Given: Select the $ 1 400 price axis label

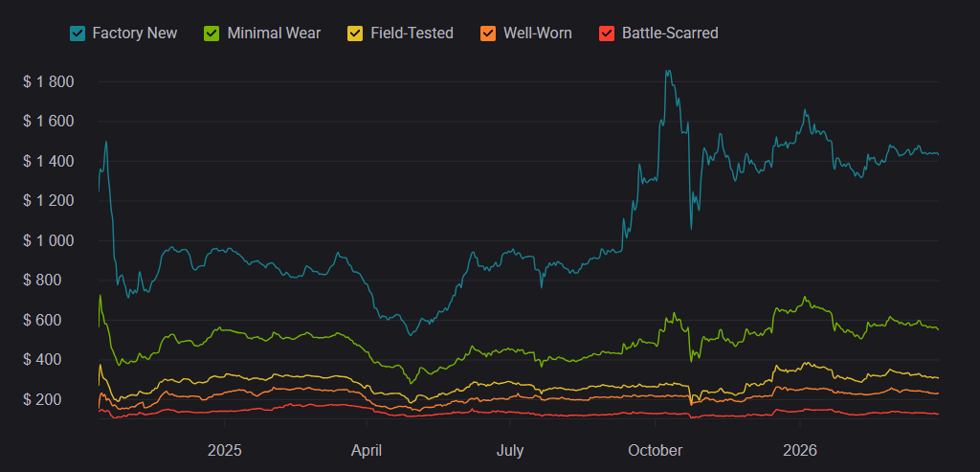Looking at the screenshot, I should 49,161.
